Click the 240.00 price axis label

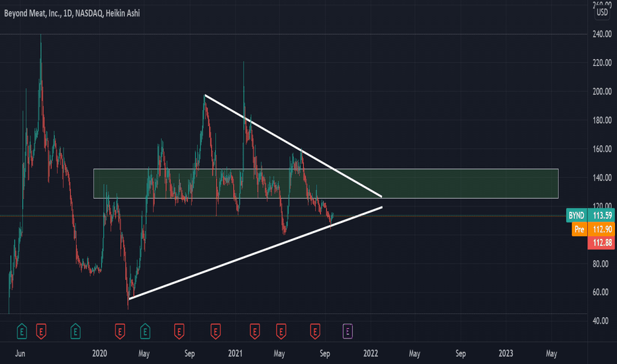coord(602,34)
